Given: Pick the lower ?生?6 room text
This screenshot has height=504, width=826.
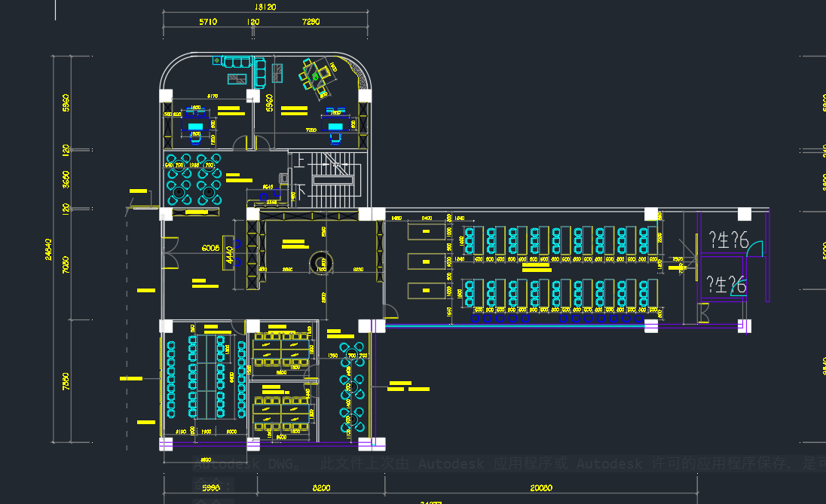Looking at the screenshot, I should click(727, 284).
